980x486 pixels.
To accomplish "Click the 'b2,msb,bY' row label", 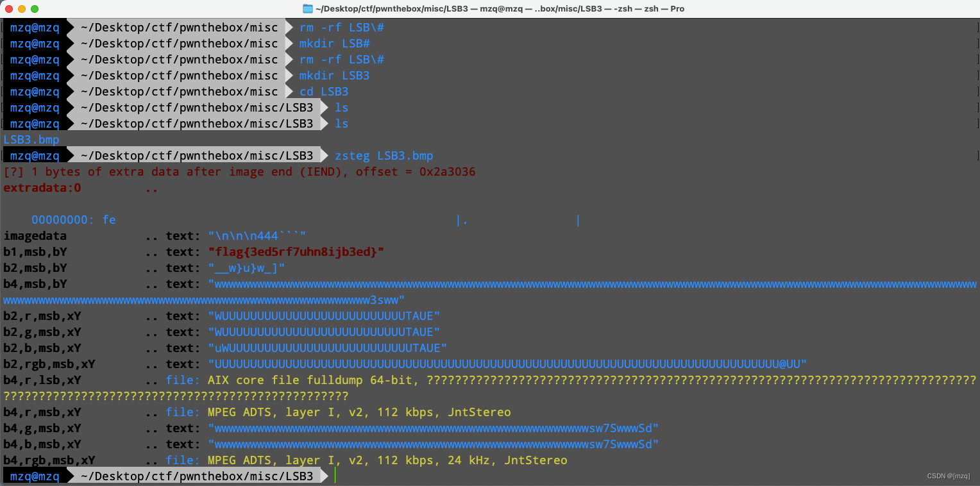I will [x=35, y=268].
